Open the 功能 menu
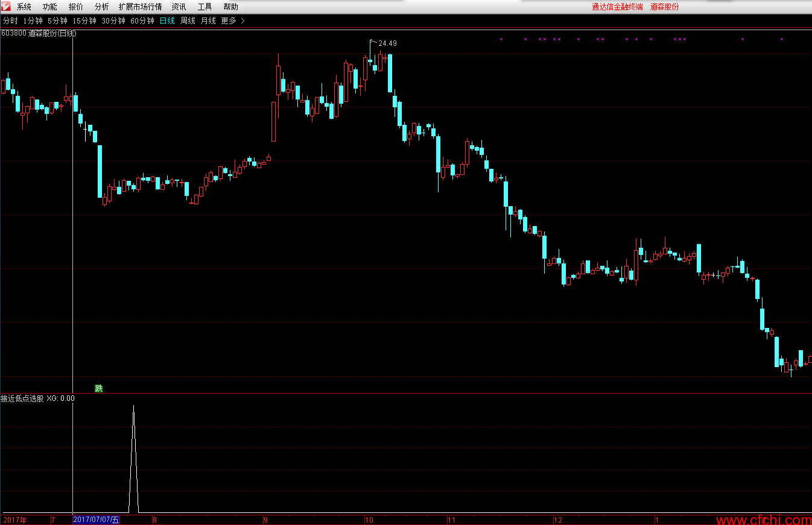This screenshot has width=812, height=525. [50, 7]
